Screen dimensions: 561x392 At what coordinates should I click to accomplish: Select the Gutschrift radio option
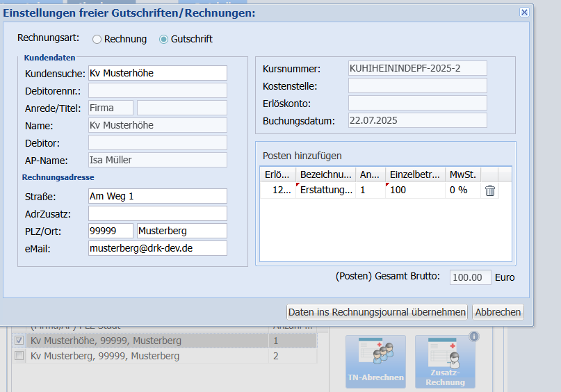click(x=164, y=40)
